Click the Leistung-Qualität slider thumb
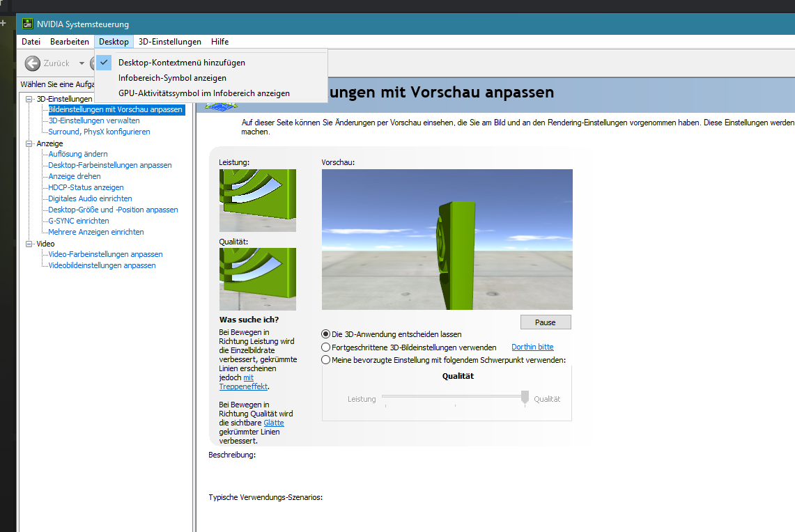The height and width of the screenshot is (532, 795). coord(525,397)
